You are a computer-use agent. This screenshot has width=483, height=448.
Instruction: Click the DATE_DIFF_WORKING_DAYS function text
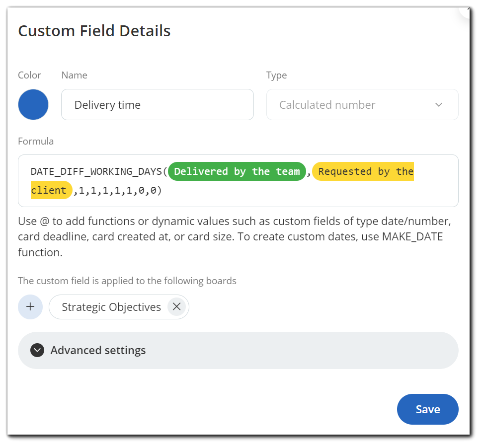point(96,171)
